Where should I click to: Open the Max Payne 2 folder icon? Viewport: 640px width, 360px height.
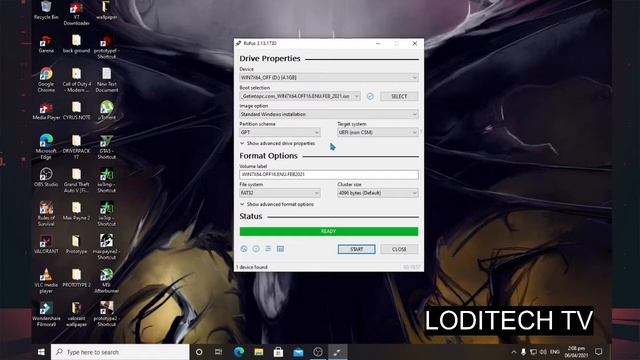pyautogui.click(x=76, y=211)
